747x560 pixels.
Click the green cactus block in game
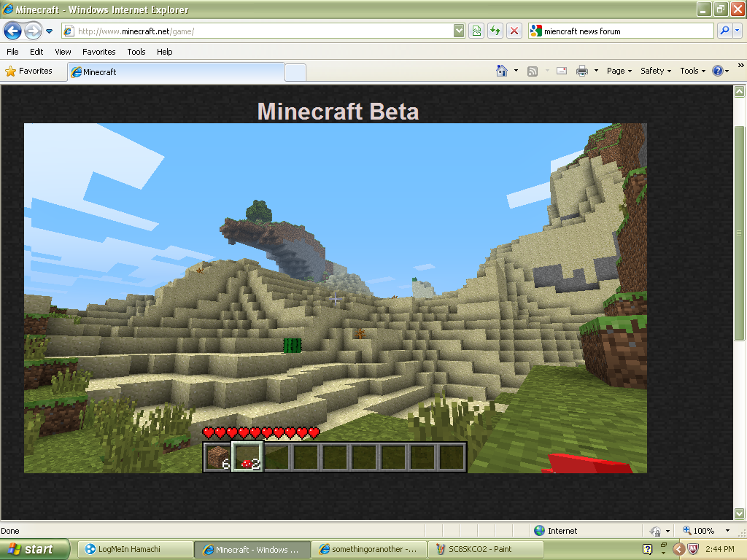click(x=293, y=346)
